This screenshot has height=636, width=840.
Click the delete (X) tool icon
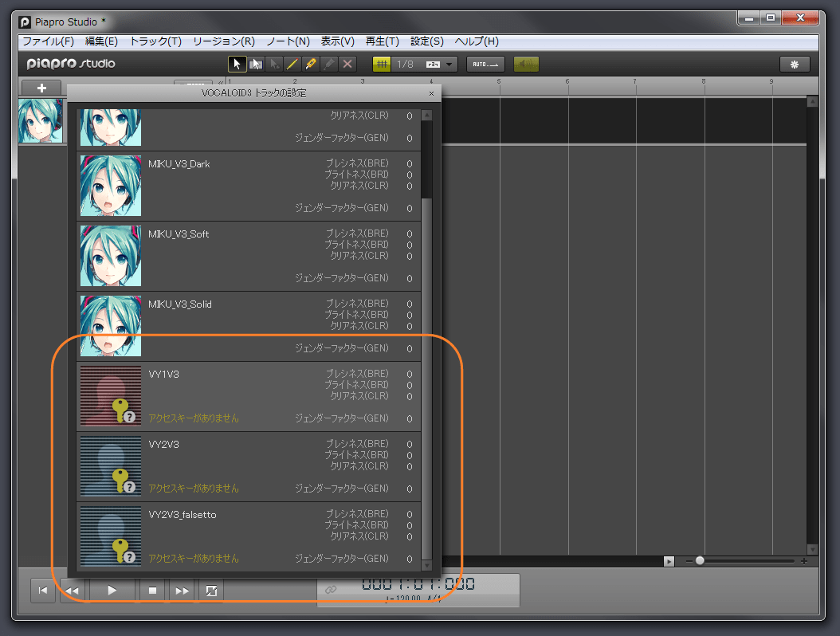point(348,64)
